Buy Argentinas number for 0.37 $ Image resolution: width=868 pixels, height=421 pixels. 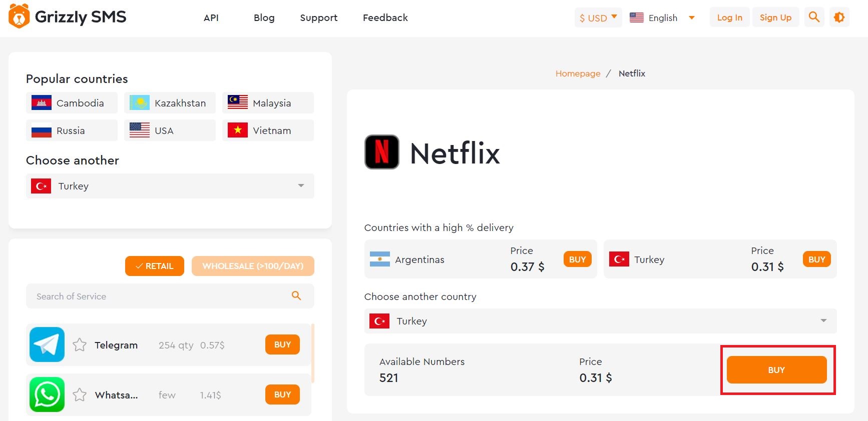tap(578, 259)
